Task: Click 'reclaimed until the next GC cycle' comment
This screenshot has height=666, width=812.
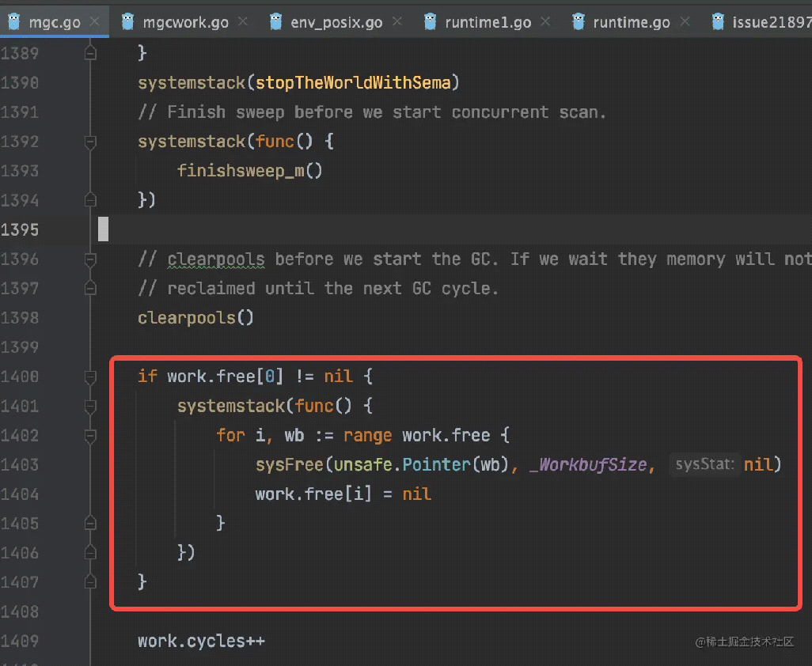Action: (318, 288)
